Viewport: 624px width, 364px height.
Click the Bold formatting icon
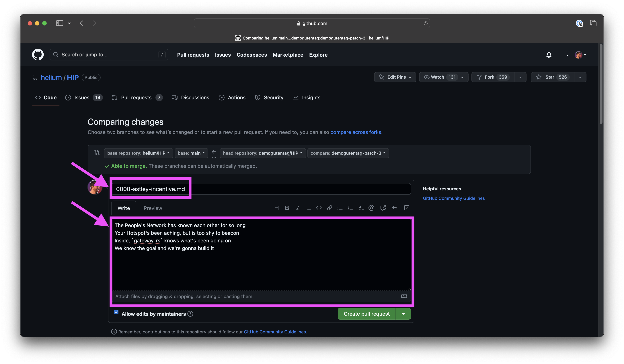click(x=287, y=208)
